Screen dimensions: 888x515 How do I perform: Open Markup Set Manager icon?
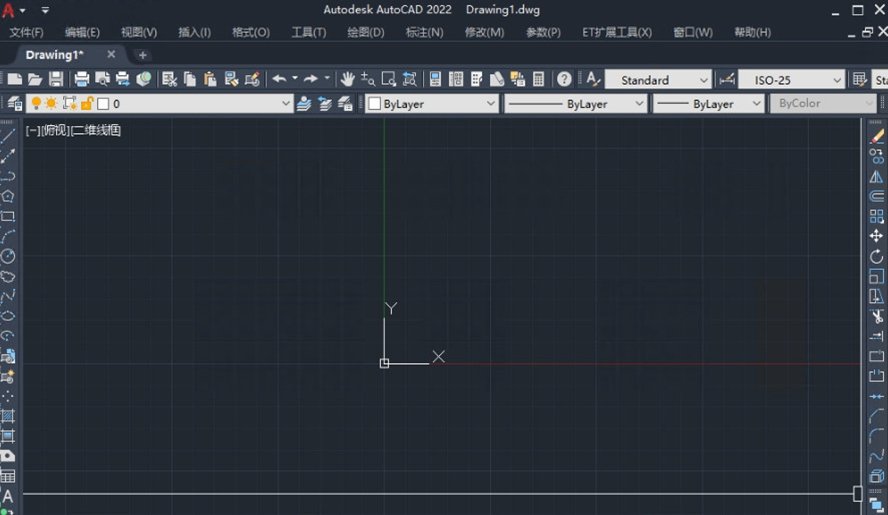[518, 79]
